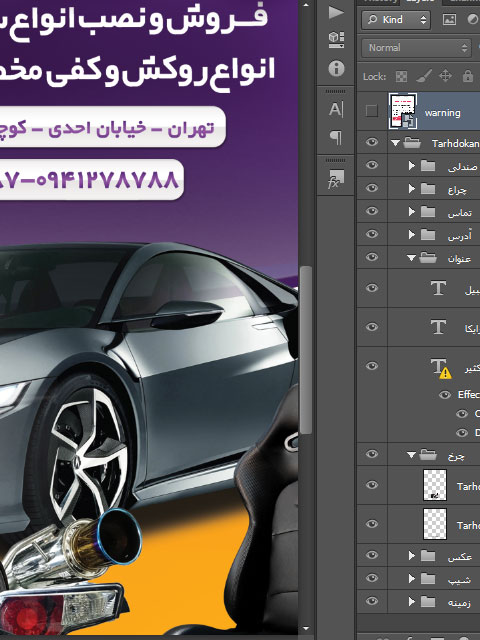Viewport: 480px width, 640px height.
Task: Enable lock transparent pixels
Action: pos(401,76)
